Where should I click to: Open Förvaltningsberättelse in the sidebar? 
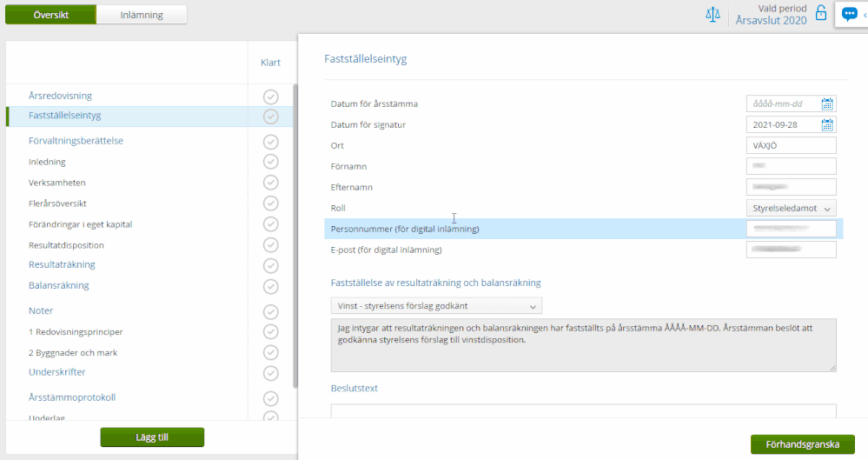[x=76, y=141]
